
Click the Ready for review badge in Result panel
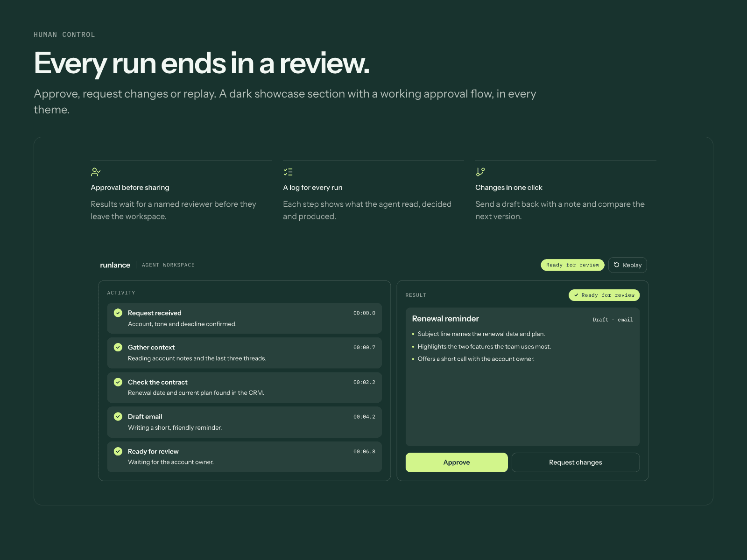(604, 295)
